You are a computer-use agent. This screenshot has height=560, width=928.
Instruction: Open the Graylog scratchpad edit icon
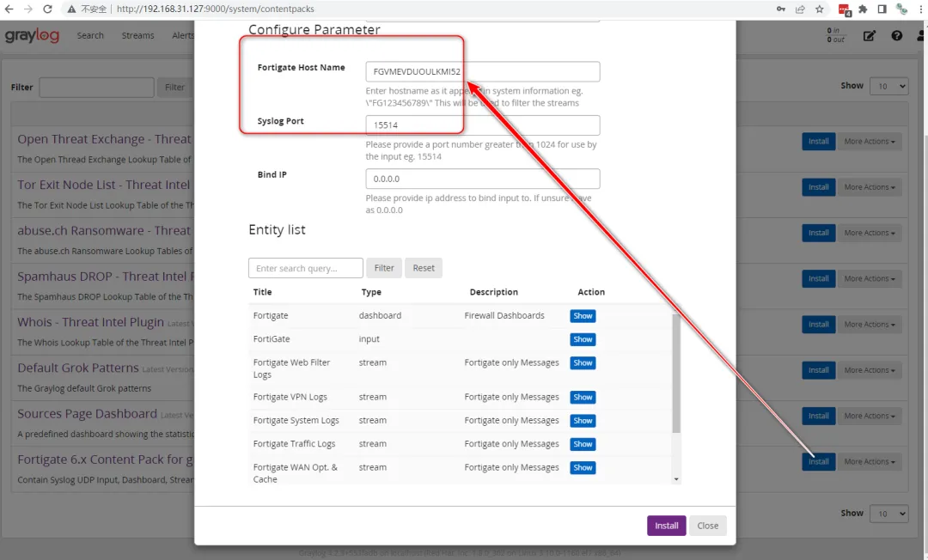coord(870,36)
